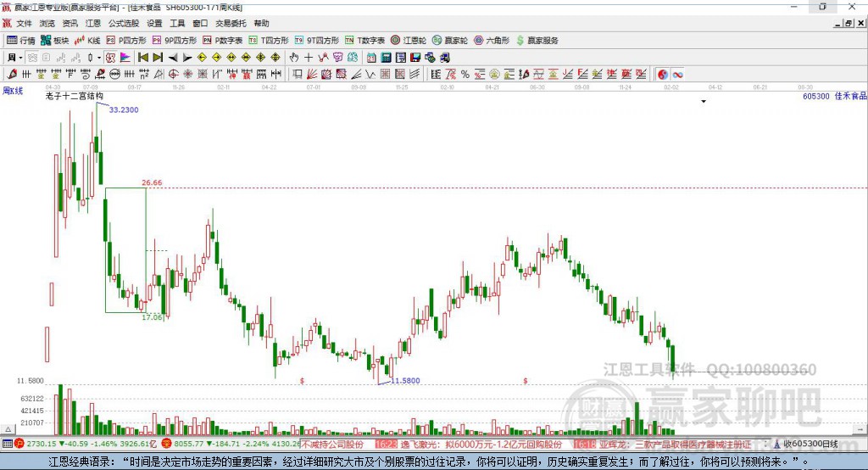The width and height of the screenshot is (868, 470).
Task: Open 赢家服务 with dollar icon
Action: pyautogui.click(x=537, y=41)
